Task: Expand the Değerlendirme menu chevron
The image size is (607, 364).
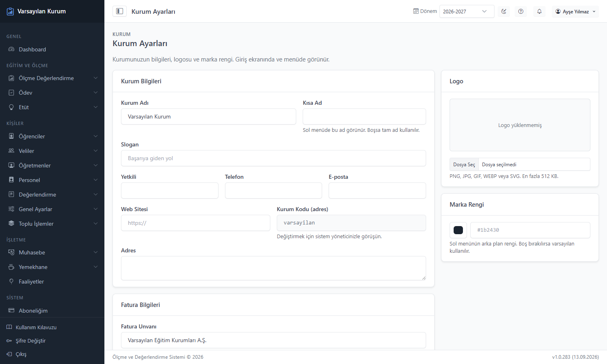Action: 96,195
